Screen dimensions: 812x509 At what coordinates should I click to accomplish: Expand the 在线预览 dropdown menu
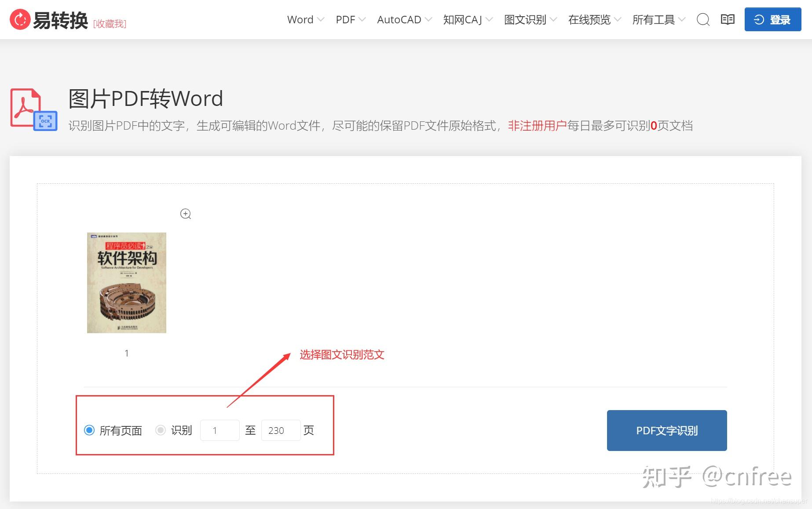pos(595,20)
